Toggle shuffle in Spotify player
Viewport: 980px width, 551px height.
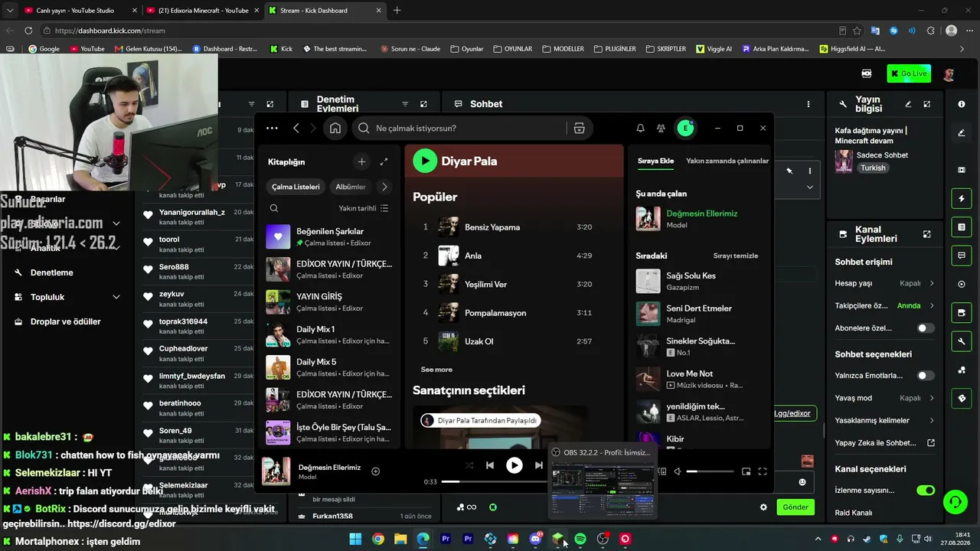(469, 465)
